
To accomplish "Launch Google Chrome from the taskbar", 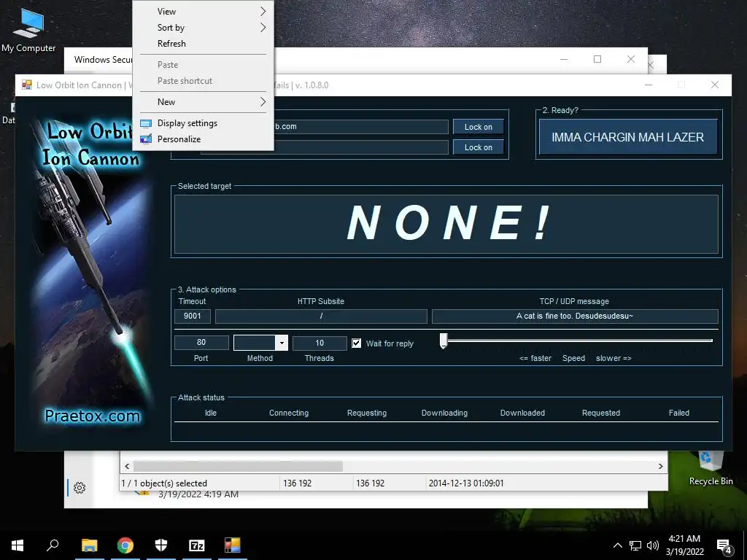I will pyautogui.click(x=125, y=545).
